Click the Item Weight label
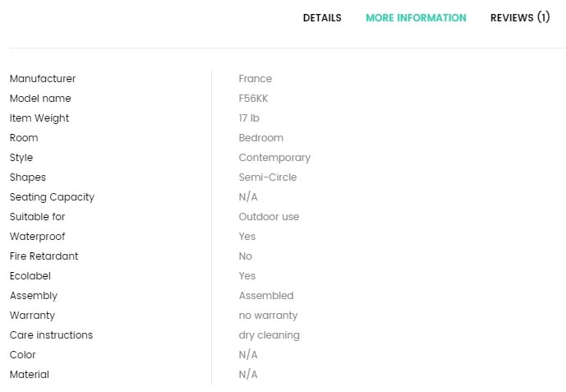 pos(39,118)
